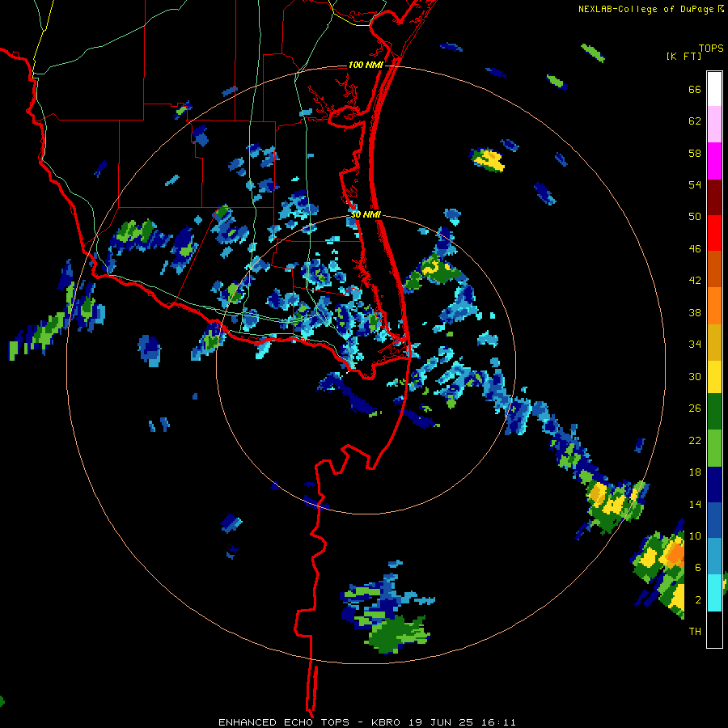Click the gold 38 kft legend swatch

[x=714, y=342]
